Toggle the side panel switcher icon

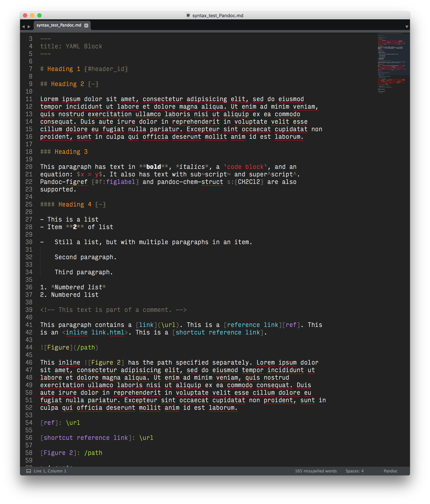tap(28, 471)
